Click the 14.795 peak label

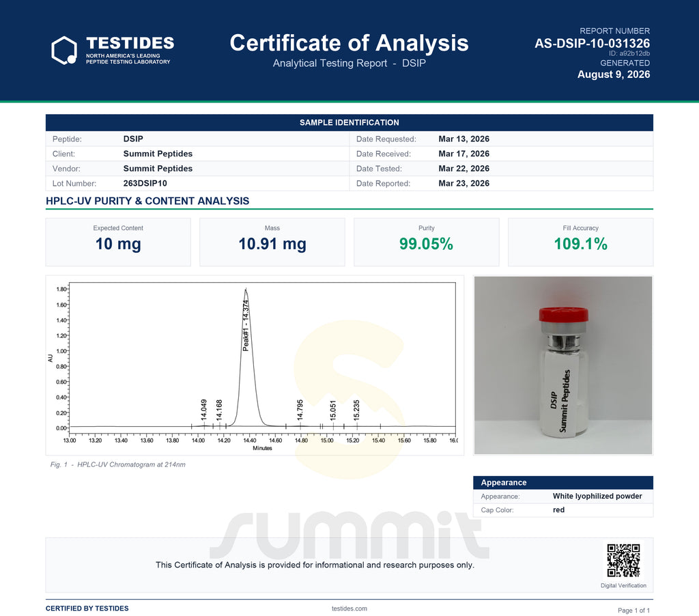click(300, 410)
